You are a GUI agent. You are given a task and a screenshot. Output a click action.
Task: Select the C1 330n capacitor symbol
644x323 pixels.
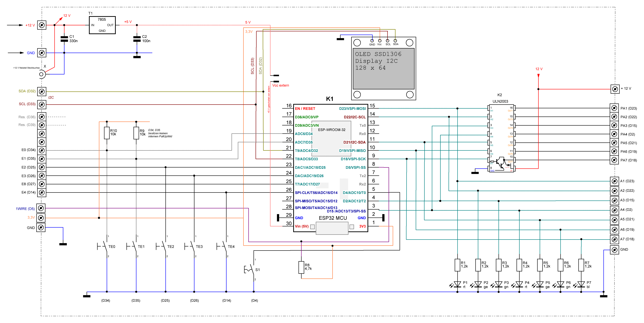pyautogui.click(x=64, y=39)
